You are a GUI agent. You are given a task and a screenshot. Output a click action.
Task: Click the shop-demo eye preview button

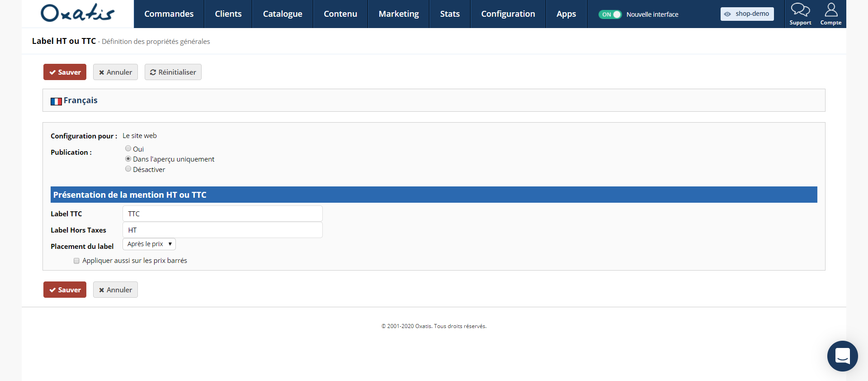(x=747, y=14)
